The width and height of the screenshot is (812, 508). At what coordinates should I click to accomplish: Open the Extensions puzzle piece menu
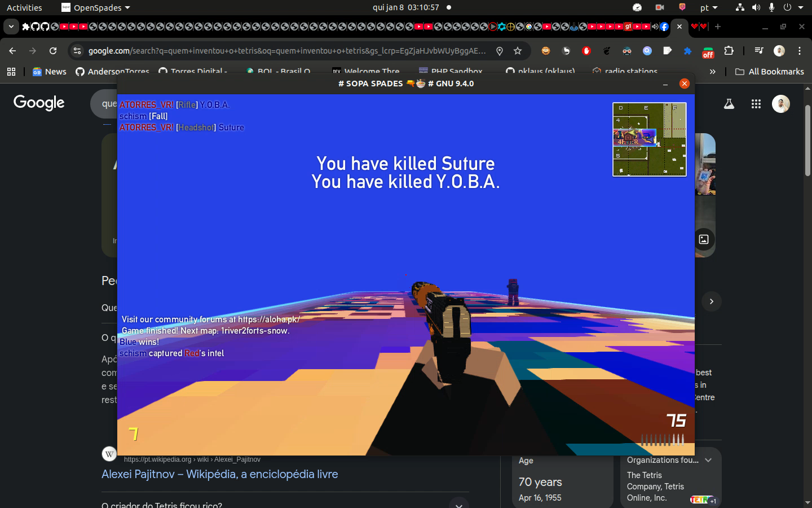729,51
